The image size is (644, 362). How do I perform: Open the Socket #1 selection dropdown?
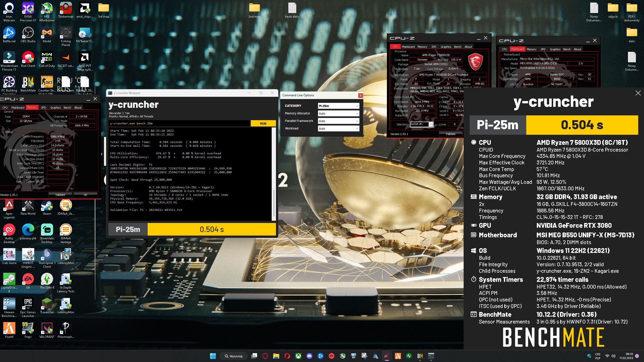[x=421, y=124]
